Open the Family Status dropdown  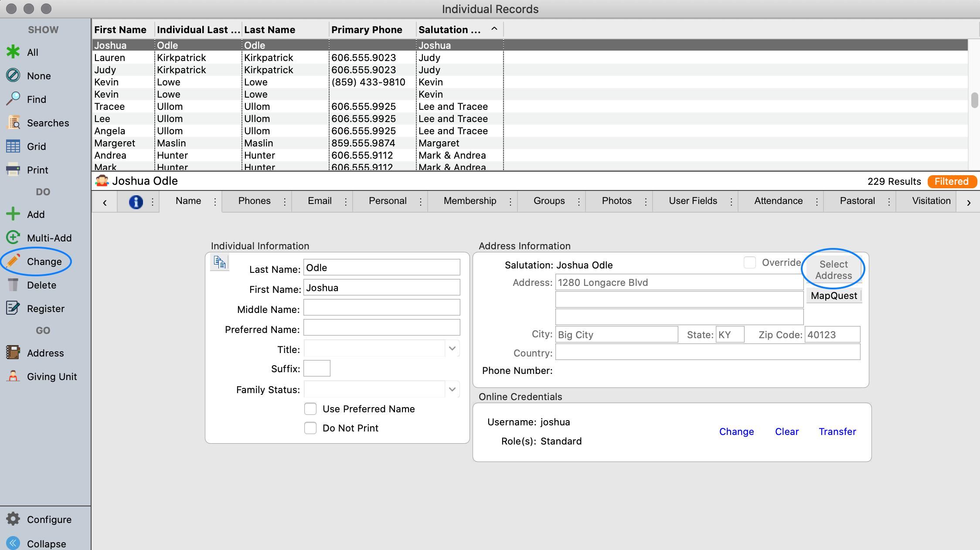click(452, 389)
